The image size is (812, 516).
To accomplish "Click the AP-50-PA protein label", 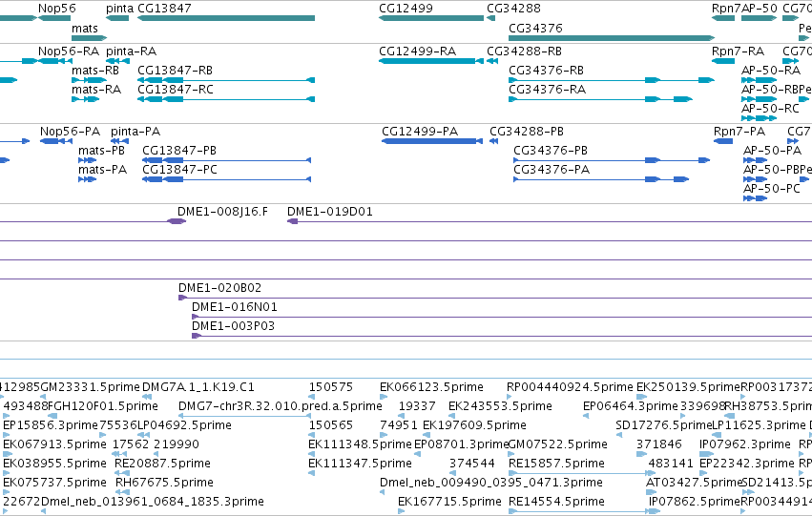I will tap(772, 151).
